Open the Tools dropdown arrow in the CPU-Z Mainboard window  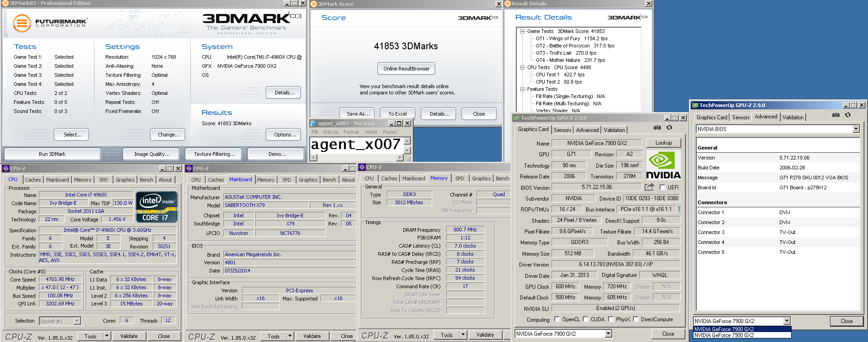coord(290,336)
